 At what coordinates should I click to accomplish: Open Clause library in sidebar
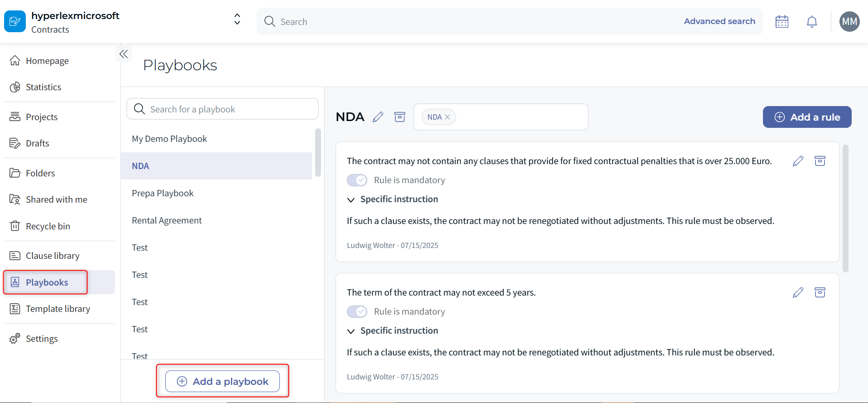(x=53, y=256)
